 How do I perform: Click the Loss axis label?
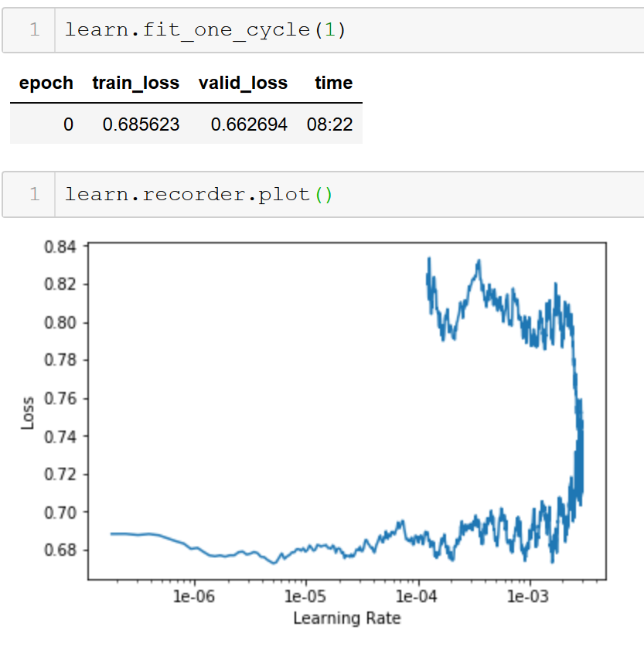pyautogui.click(x=28, y=413)
